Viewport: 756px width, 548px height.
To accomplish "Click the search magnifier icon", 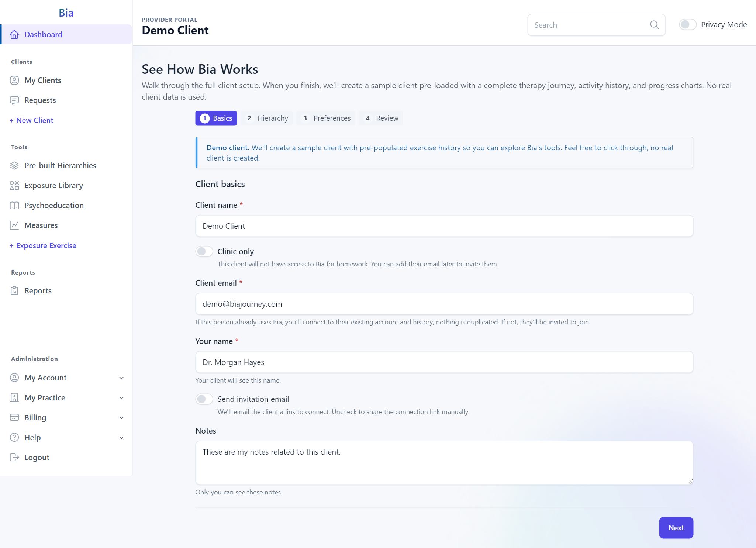I will (x=655, y=25).
